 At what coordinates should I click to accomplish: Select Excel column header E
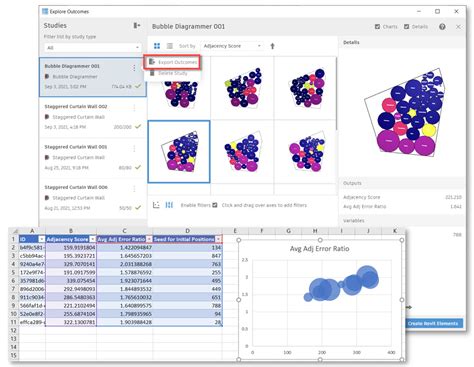(x=235, y=231)
